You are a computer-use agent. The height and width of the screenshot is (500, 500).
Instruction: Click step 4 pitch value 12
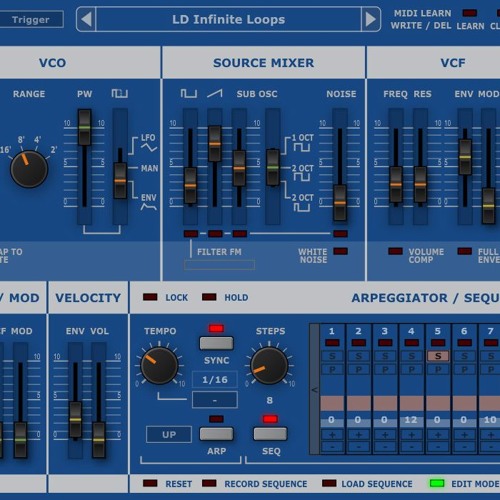click(411, 420)
